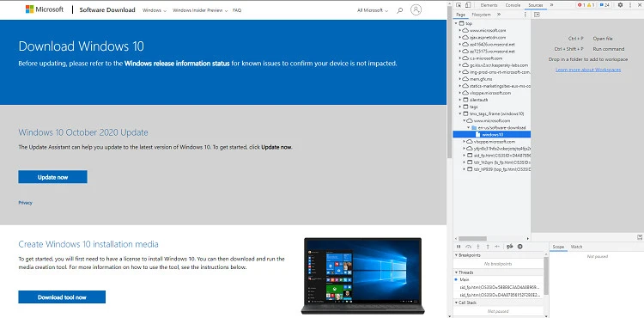Open DevTools settings gear
This screenshot has width=644, height=318.
coord(620,5)
